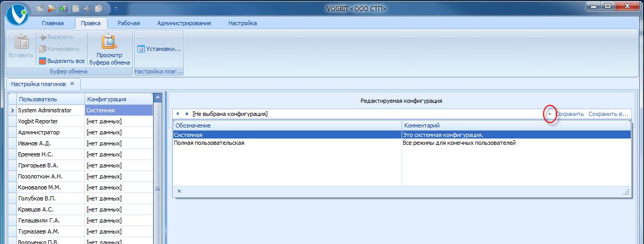This screenshot has height=244, width=644.
Task: Expand the configuration dropdown arrow
Action: click(550, 114)
